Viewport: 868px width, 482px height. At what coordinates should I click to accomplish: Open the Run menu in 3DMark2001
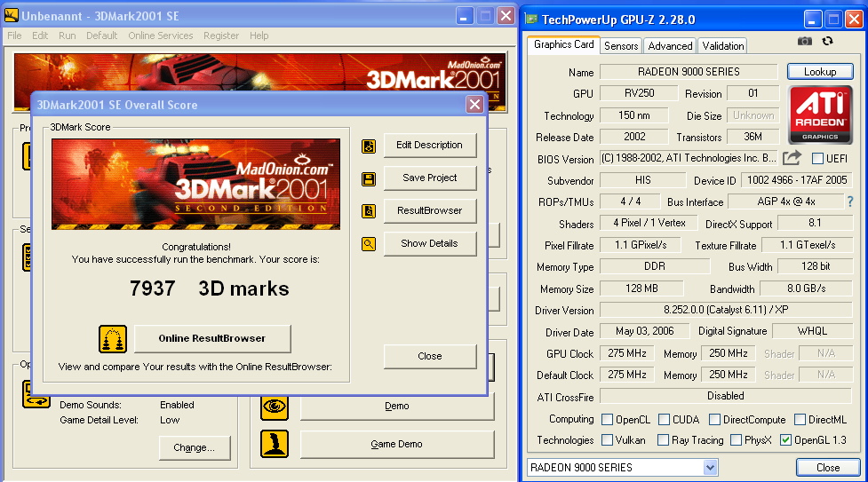67,36
